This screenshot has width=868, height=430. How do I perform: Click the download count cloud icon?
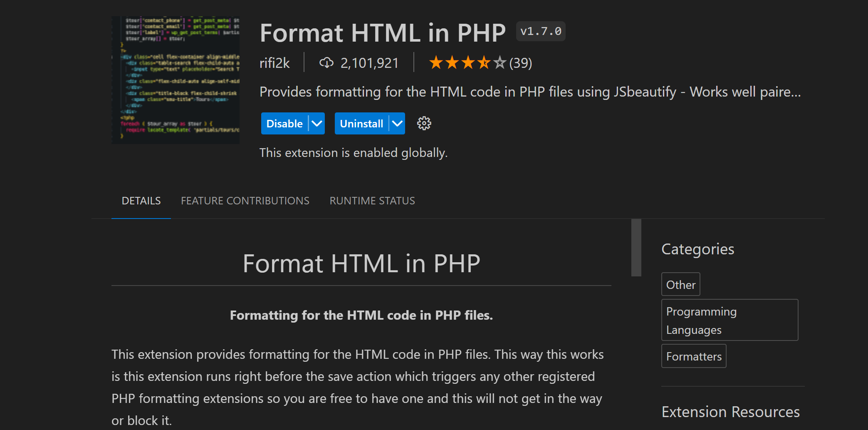pos(326,62)
